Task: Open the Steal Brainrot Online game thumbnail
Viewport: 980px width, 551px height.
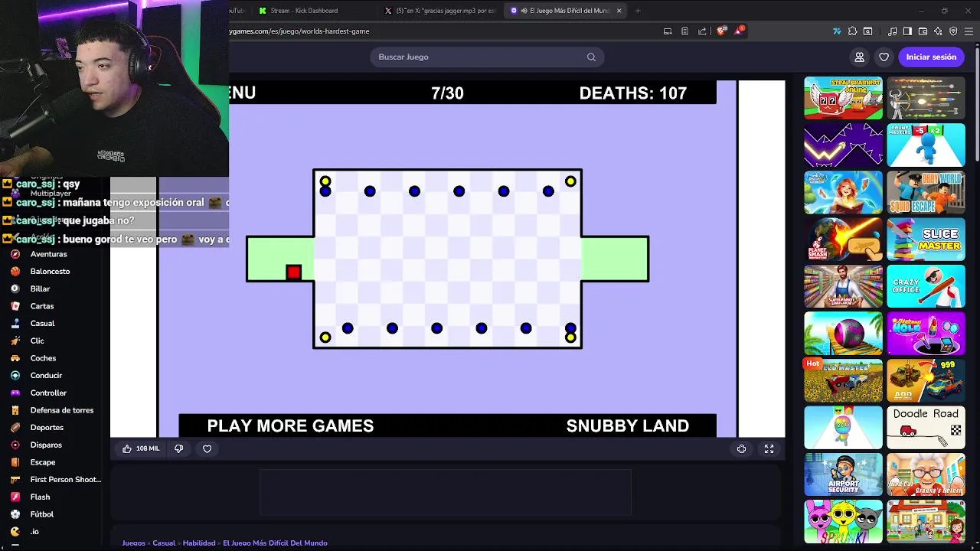Action: tap(843, 98)
